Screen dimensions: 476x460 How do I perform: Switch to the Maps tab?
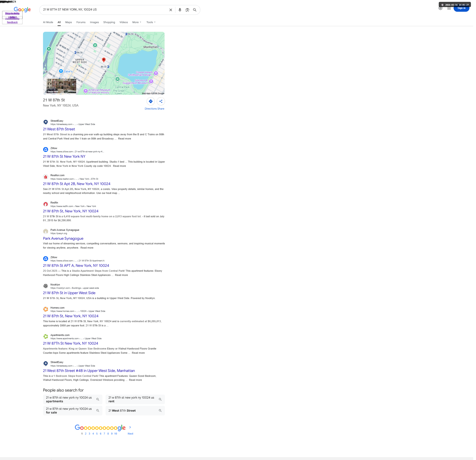click(69, 22)
